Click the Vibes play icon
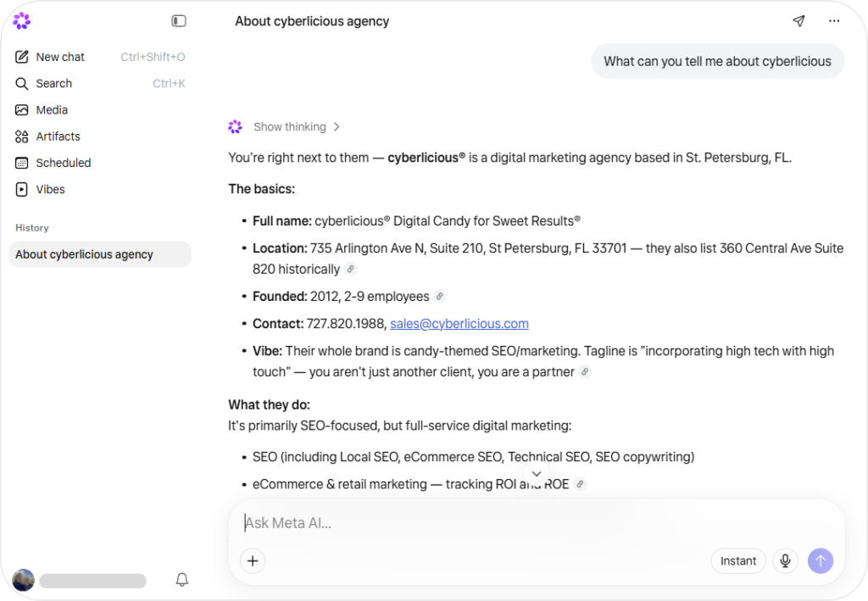 point(21,189)
